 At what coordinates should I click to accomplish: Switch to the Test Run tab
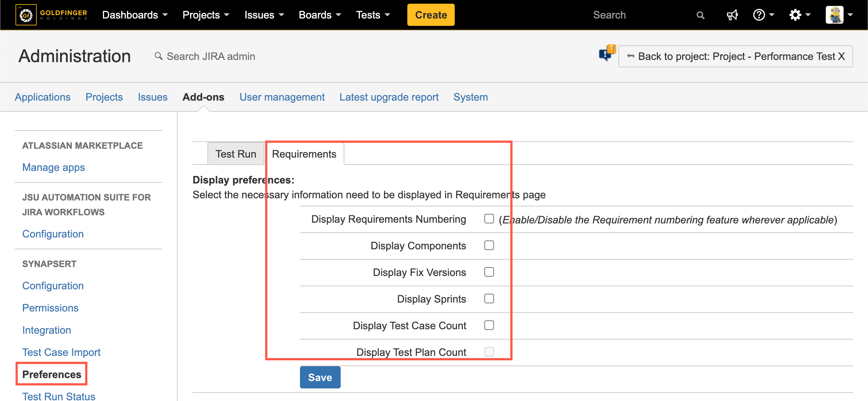pyautogui.click(x=236, y=154)
